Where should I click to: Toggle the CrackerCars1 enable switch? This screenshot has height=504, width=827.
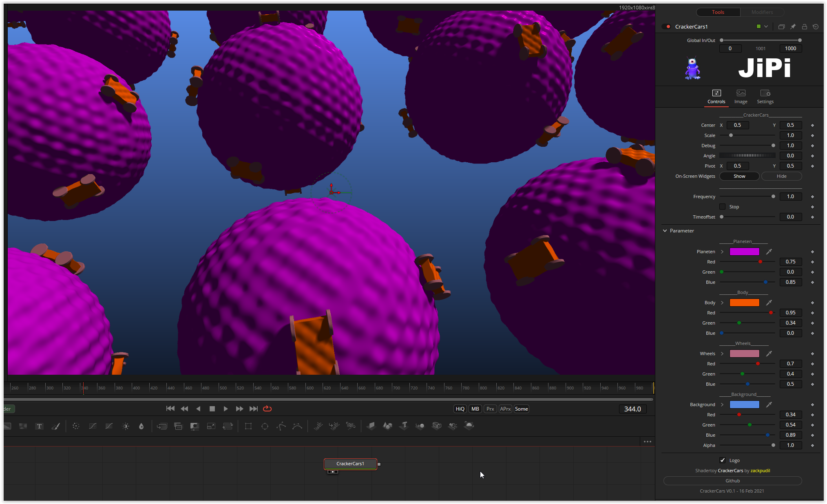(666, 27)
